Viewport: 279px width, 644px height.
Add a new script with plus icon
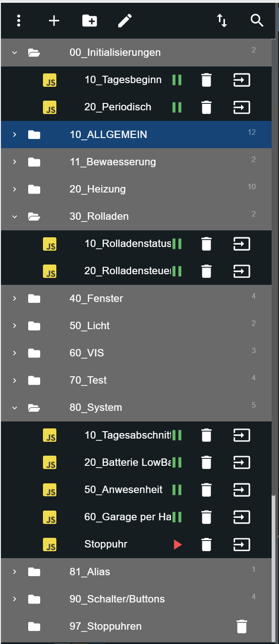click(54, 20)
